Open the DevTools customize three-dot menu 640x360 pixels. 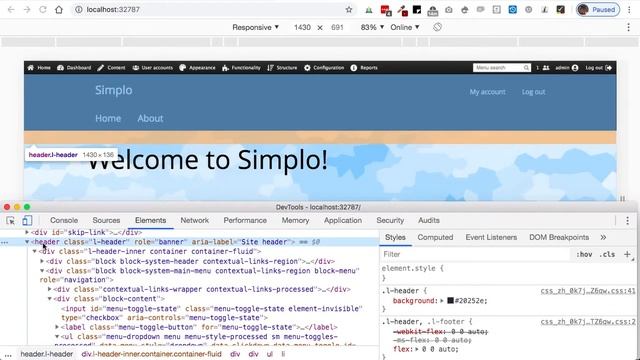click(627, 220)
